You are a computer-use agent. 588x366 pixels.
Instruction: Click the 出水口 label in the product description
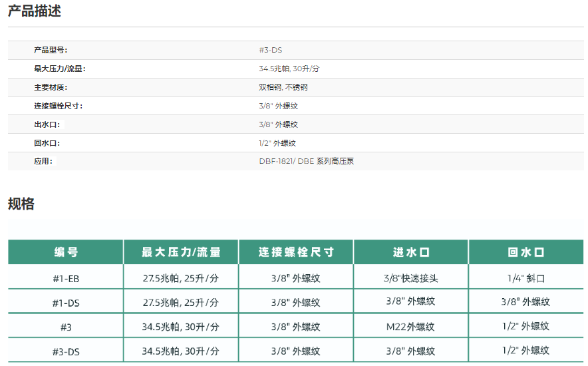(47, 124)
